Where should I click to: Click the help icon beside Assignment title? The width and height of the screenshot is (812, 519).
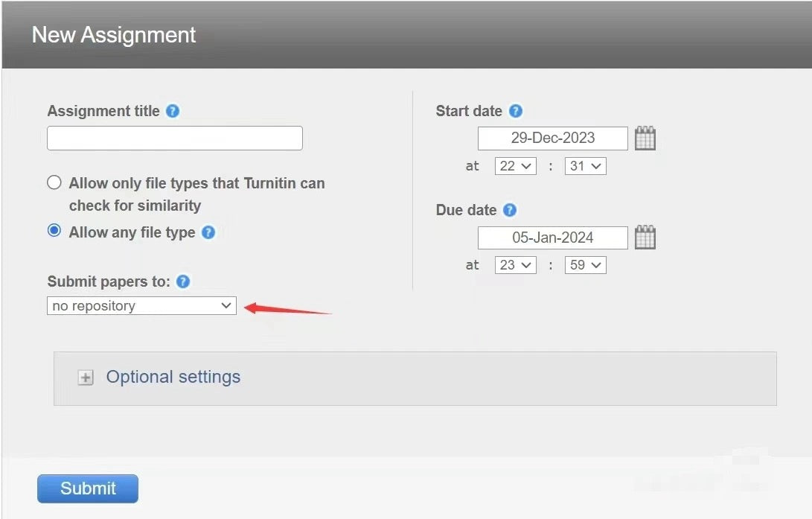point(173,111)
